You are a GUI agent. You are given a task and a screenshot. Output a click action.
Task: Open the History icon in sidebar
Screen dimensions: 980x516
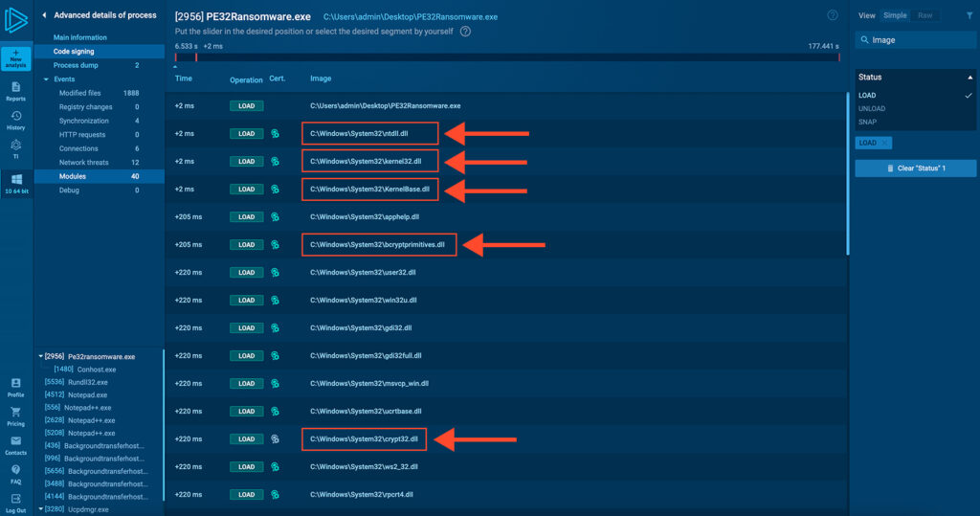coord(15,120)
